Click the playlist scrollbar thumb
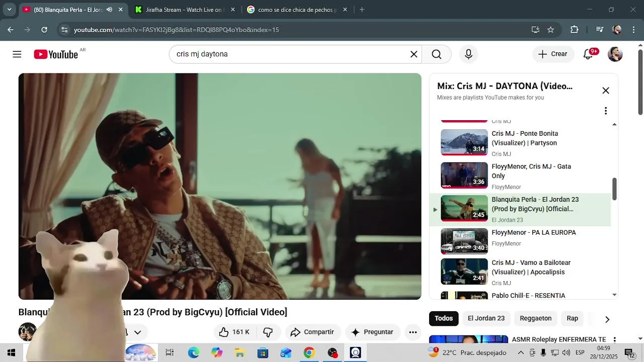Image resolution: width=644 pixels, height=362 pixels. pos(614,189)
